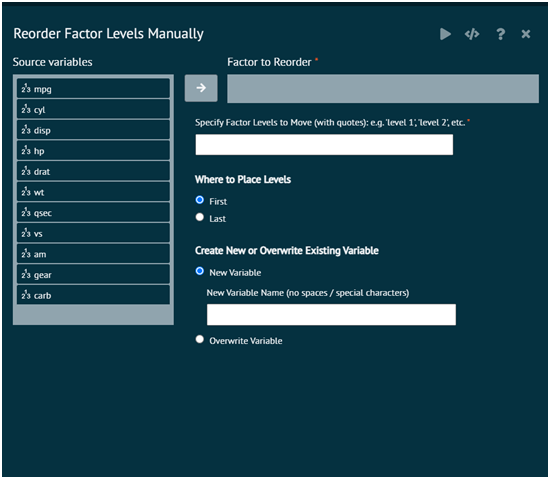Close the Reorder Factor Levels dialog
Viewport: 550px width, 479px height.
click(525, 34)
